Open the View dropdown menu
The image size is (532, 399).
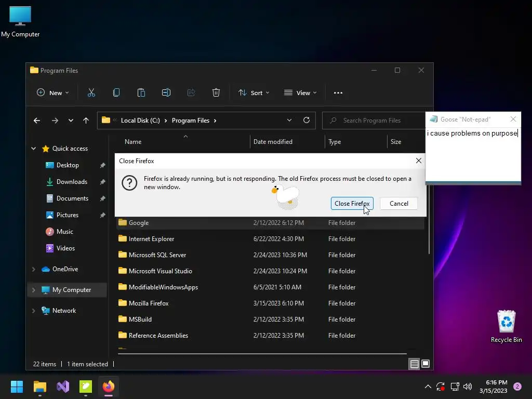[300, 92]
